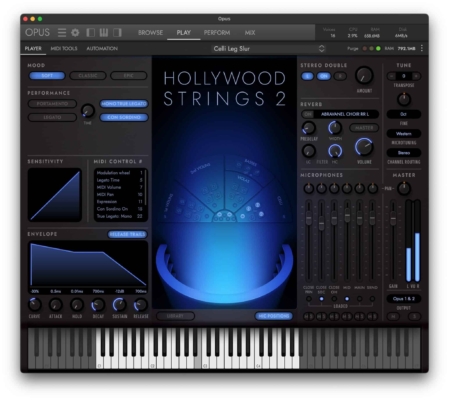Click the green Purge indicator dot
Image resolution: width=449 pixels, height=400 pixels.
[378, 49]
